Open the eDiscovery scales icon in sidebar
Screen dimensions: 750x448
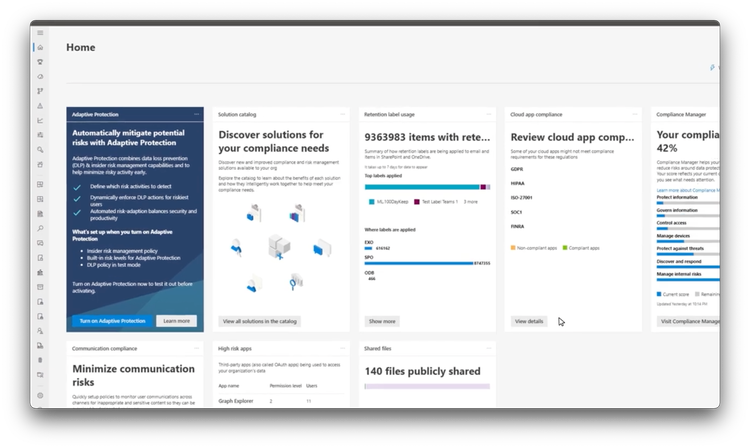tap(40, 273)
